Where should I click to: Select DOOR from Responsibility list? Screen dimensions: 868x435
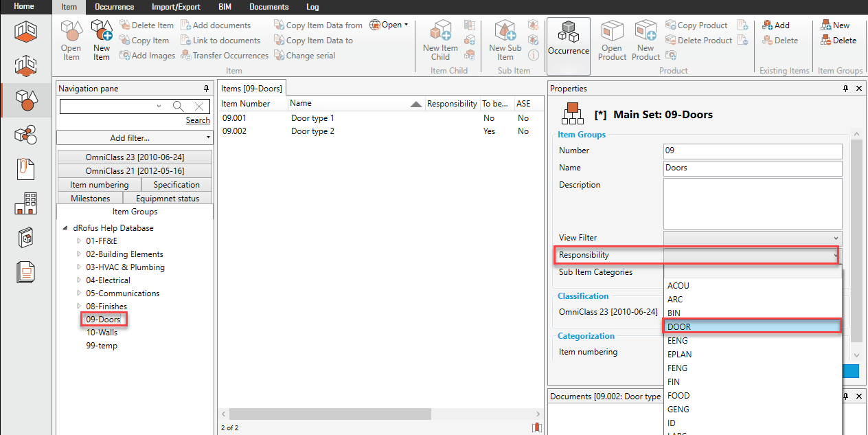(x=752, y=327)
